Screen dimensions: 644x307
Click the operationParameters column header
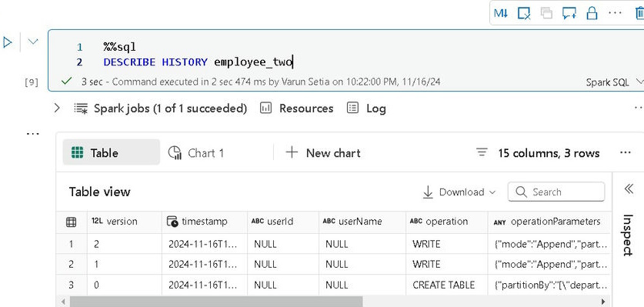549,222
